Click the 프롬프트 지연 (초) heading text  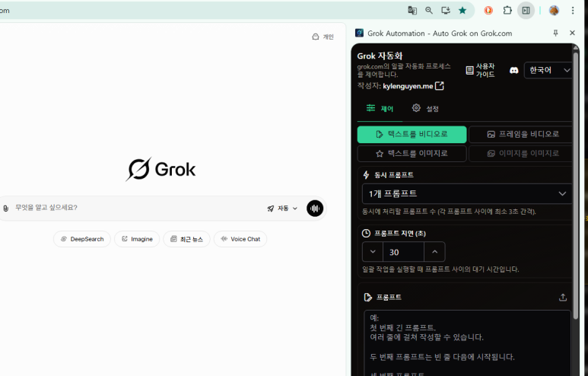400,234
